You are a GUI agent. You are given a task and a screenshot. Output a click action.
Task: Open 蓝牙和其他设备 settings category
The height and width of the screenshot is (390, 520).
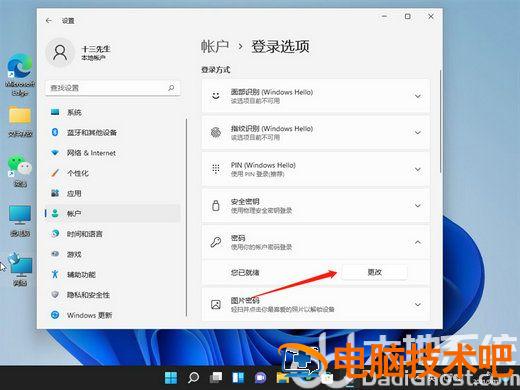(113, 133)
